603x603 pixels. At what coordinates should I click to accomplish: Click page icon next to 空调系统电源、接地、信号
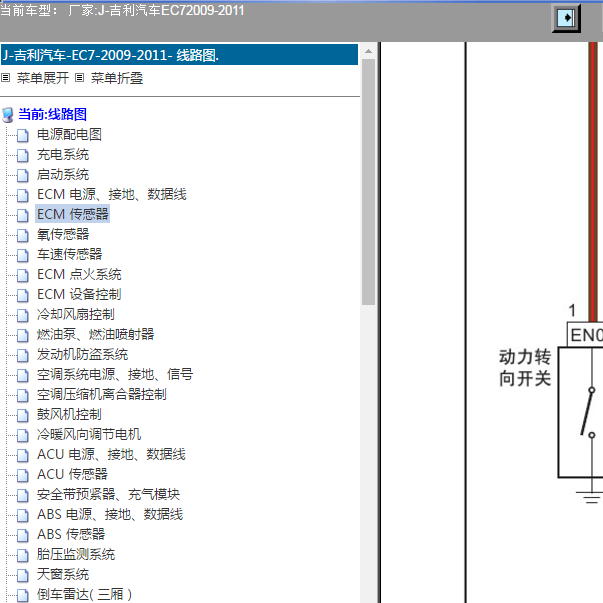(x=23, y=375)
